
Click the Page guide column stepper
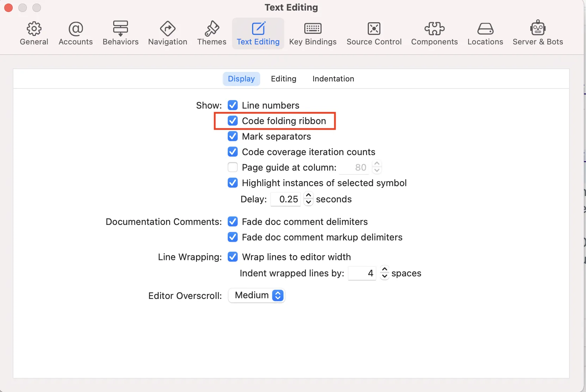pyautogui.click(x=377, y=167)
